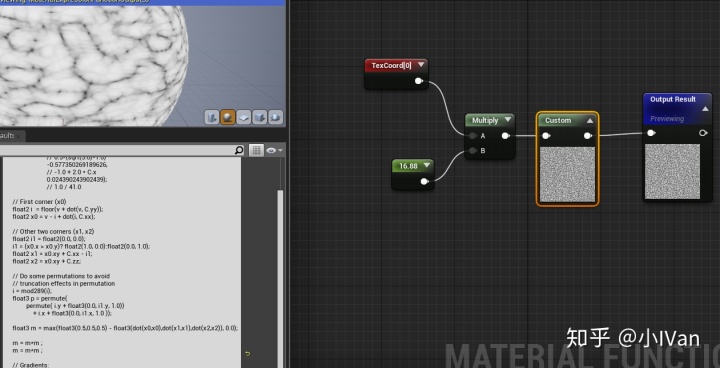Click the 'Previewing' label on Output Result
Screen dimensions: 720x368
coord(667,119)
